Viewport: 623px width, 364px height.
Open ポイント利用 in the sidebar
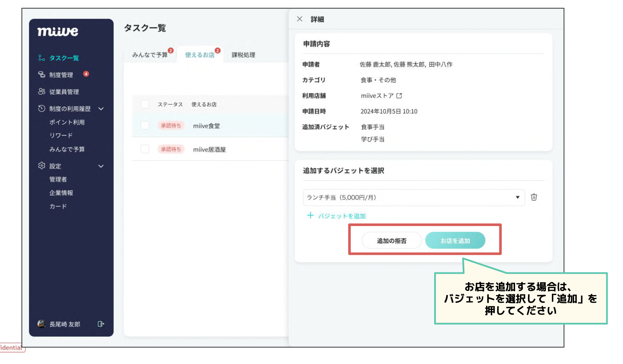click(67, 122)
